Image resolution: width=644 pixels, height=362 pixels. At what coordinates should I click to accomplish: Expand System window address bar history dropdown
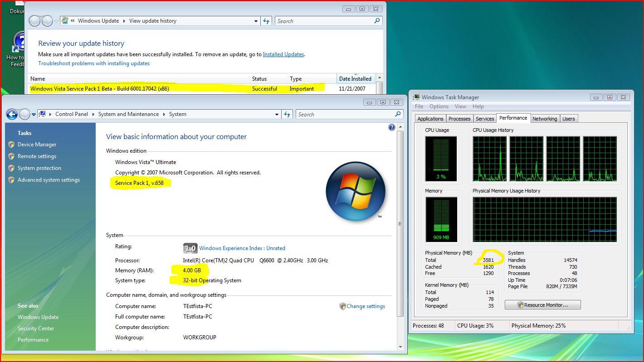click(277, 114)
